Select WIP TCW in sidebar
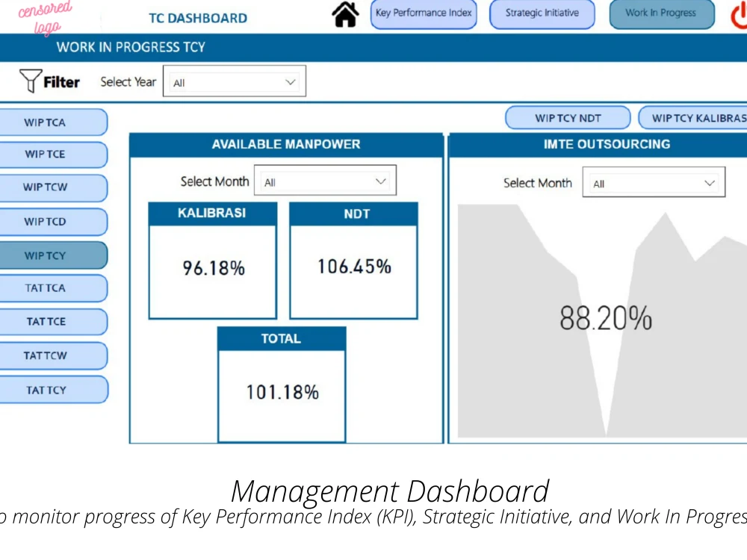 click(53, 187)
